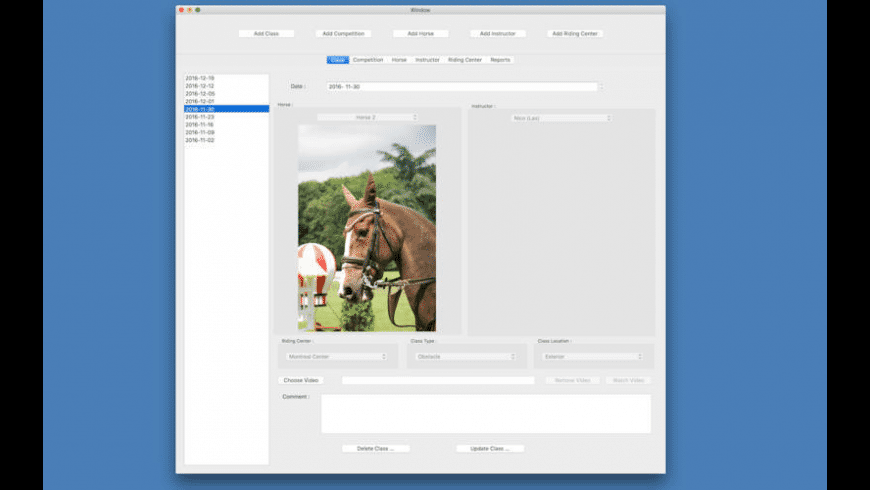The image size is (870, 490).
Task: Click the Add Horse button
Action: tap(421, 34)
